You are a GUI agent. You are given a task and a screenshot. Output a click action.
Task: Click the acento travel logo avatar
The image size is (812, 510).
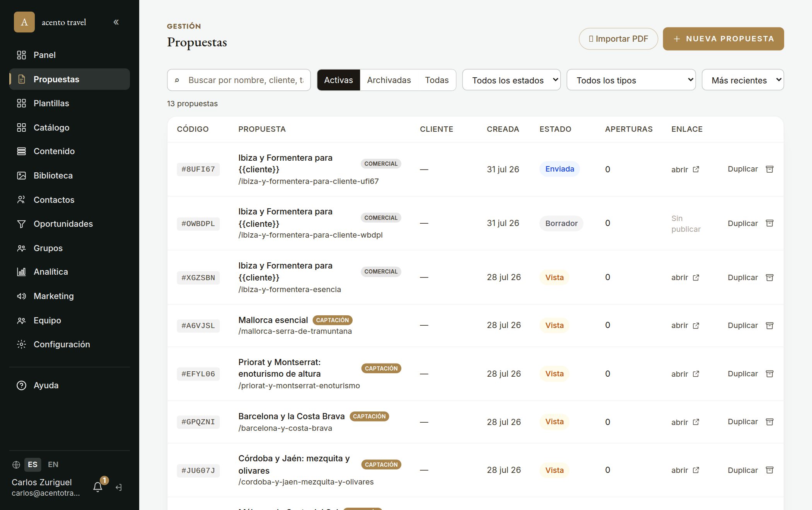click(x=24, y=22)
